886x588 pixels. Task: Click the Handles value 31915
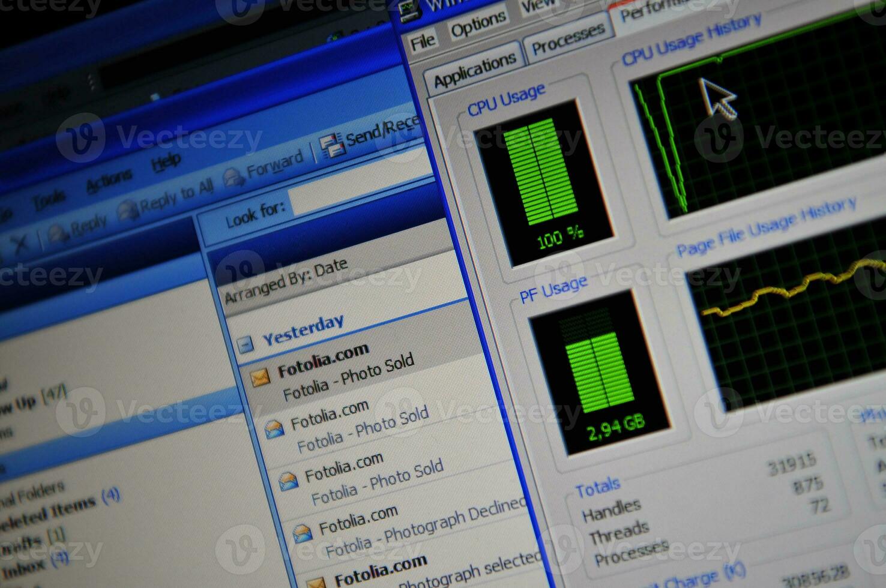(x=792, y=464)
